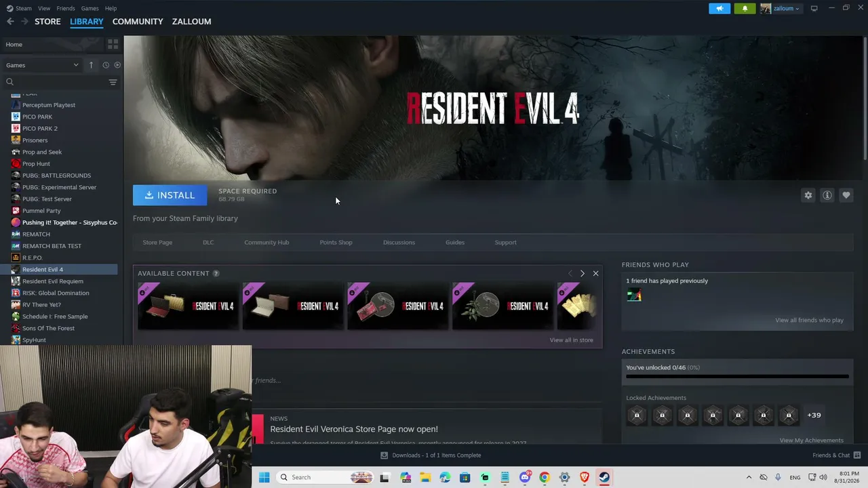Open Google Chrome from the taskbar
This screenshot has height=488, width=868.
(x=544, y=477)
